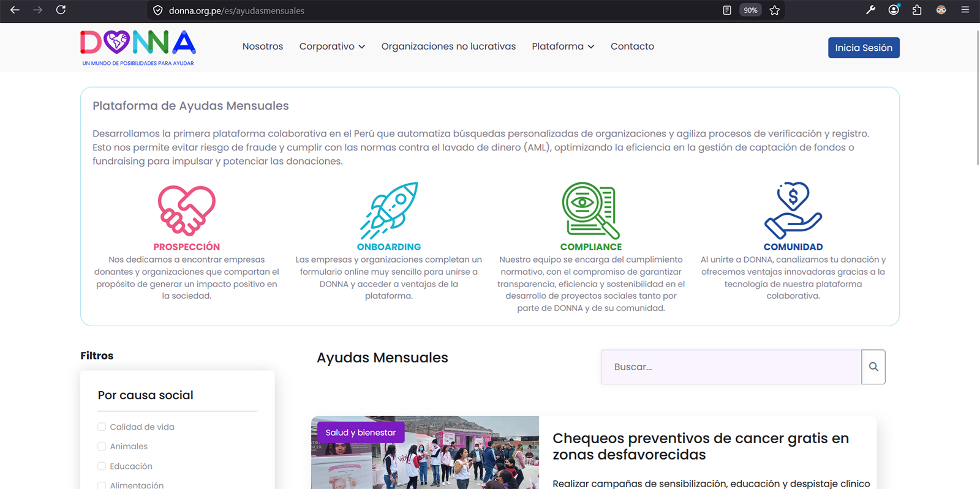Click the 90% zoom level indicator
This screenshot has width=980, height=489.
tap(750, 10)
